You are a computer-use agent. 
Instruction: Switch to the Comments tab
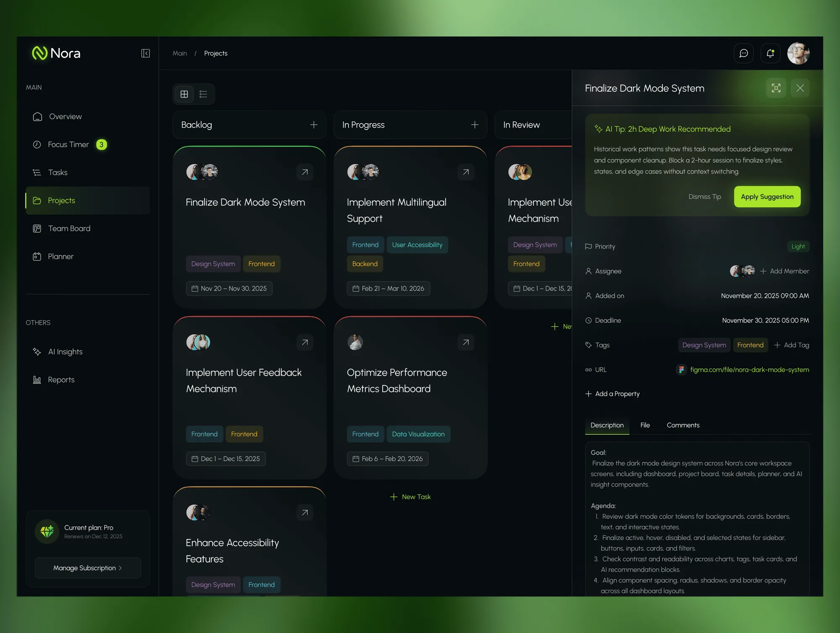point(683,425)
